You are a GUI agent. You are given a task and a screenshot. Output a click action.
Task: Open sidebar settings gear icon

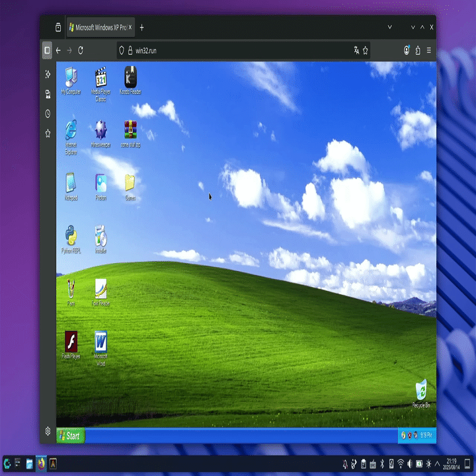point(48,431)
